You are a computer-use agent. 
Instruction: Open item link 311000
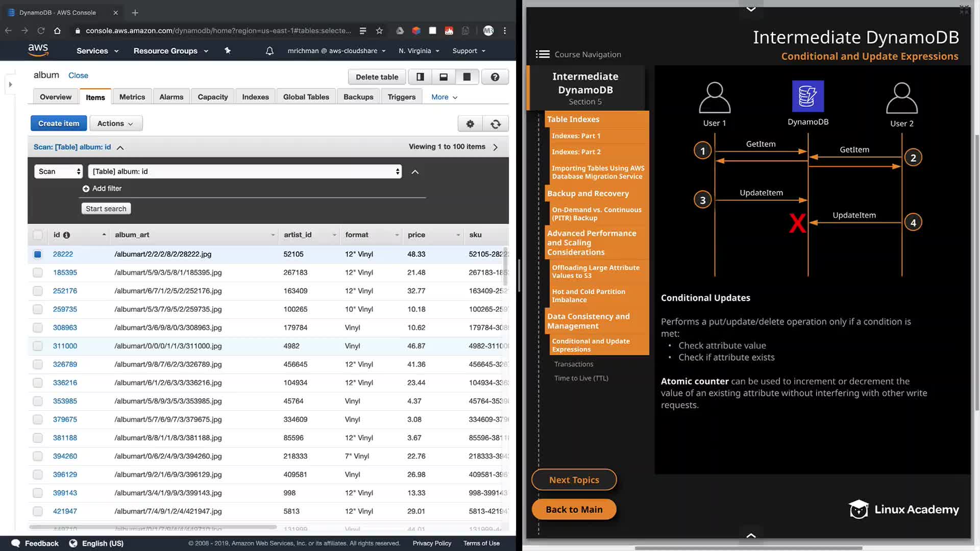(x=65, y=346)
